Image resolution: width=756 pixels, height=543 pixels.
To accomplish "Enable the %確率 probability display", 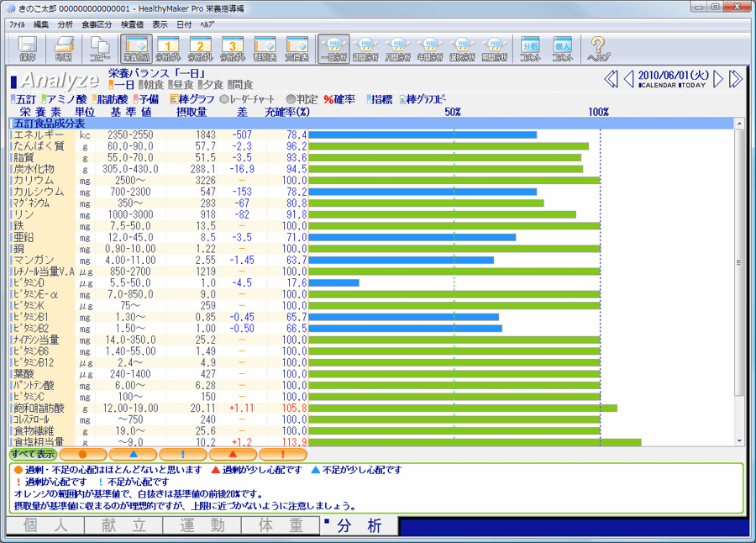I will pyautogui.click(x=339, y=99).
